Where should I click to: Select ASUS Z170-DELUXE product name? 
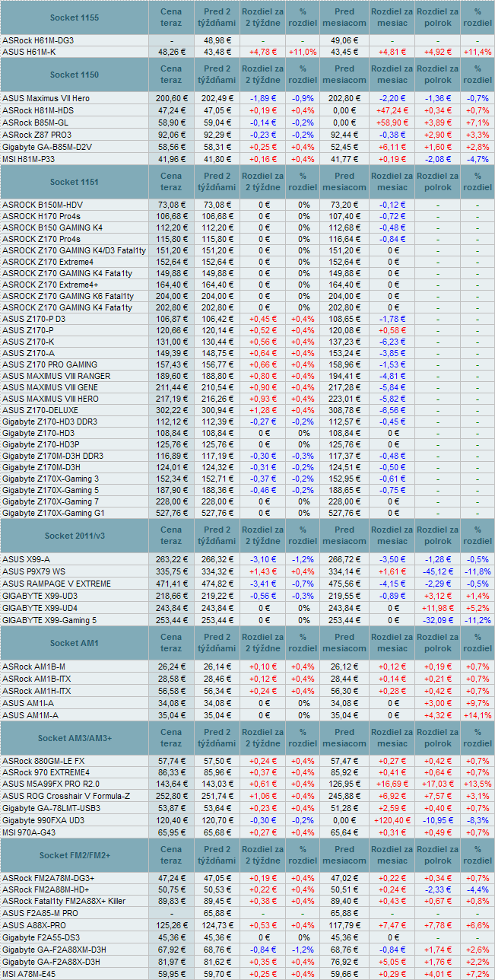[x=40, y=410]
